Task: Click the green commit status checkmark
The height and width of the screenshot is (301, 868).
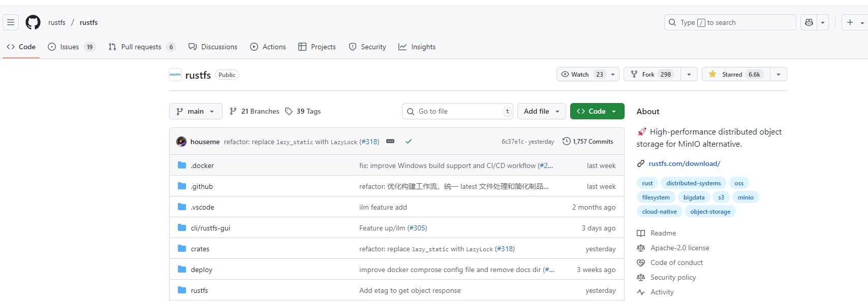Action: (409, 142)
